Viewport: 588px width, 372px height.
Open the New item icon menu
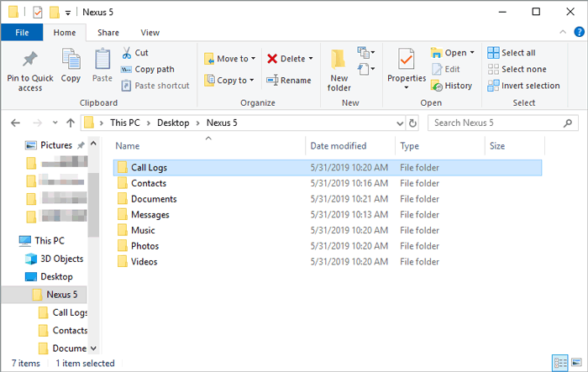coord(365,53)
